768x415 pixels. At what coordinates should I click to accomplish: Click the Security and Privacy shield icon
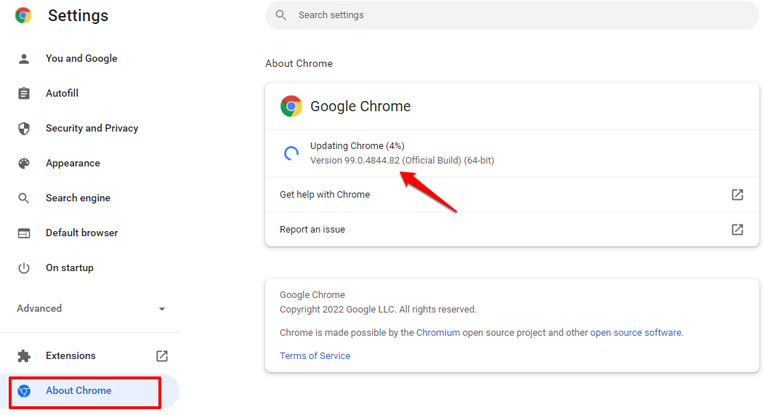coord(24,128)
